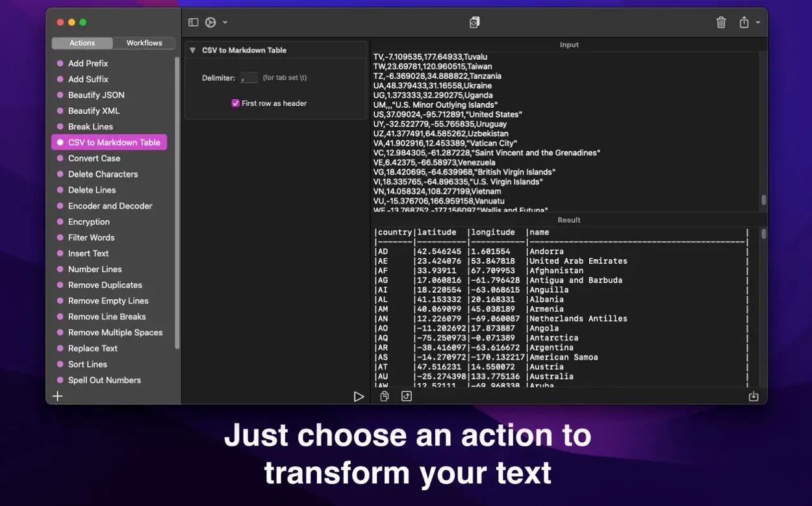Click the Input pane header label
812x506 pixels.
click(x=569, y=45)
